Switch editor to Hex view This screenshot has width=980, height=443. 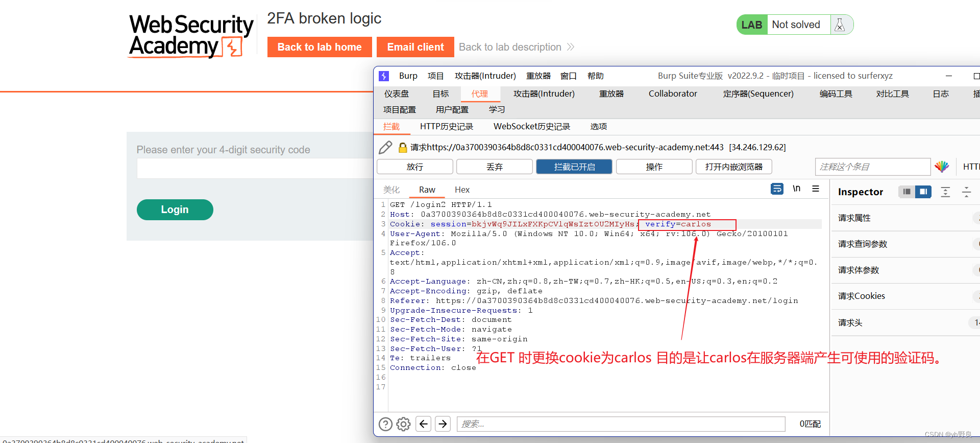click(462, 190)
